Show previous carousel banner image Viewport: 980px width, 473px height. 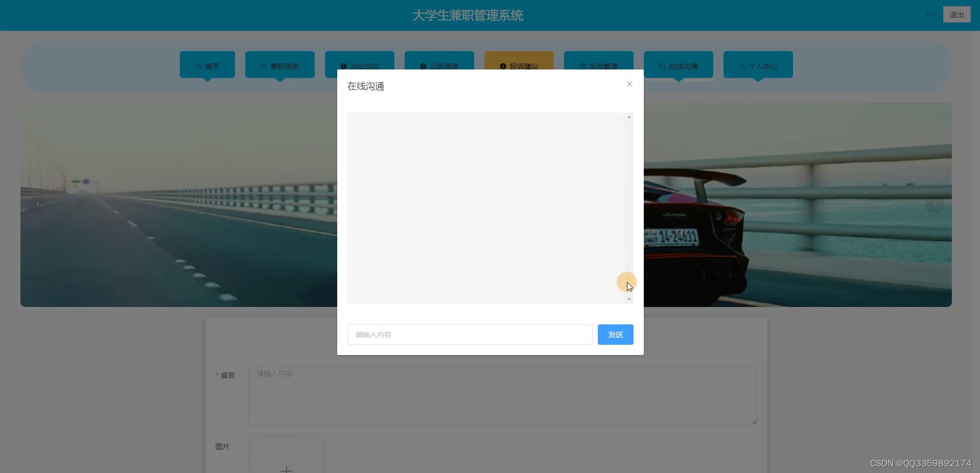(x=38, y=205)
